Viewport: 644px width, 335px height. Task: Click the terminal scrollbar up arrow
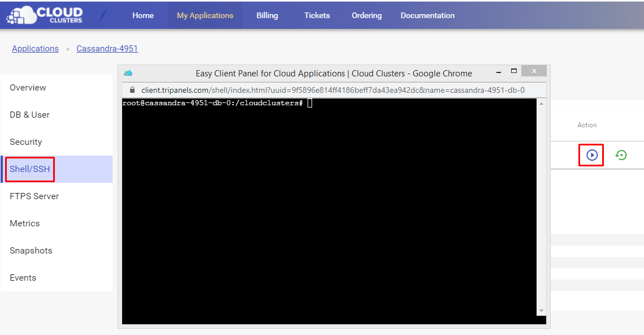pyautogui.click(x=541, y=104)
